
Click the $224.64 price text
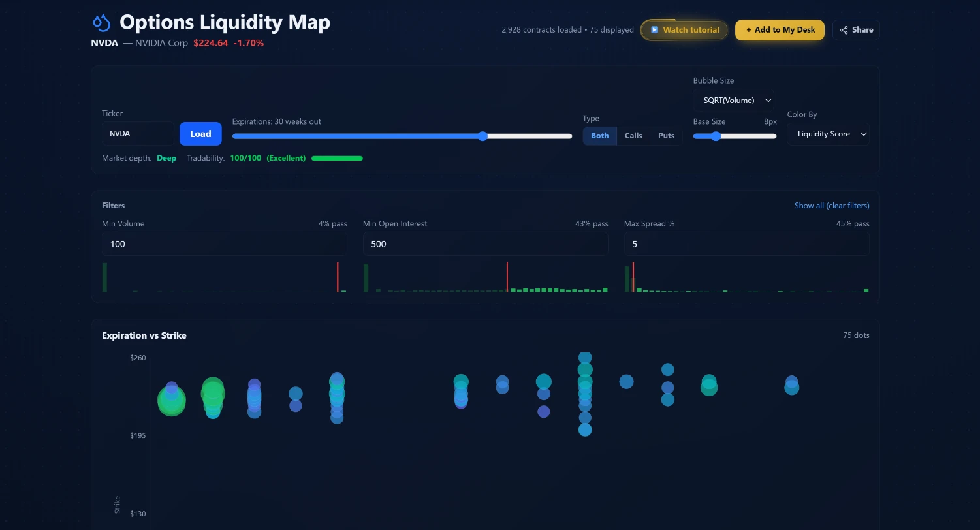click(x=211, y=43)
